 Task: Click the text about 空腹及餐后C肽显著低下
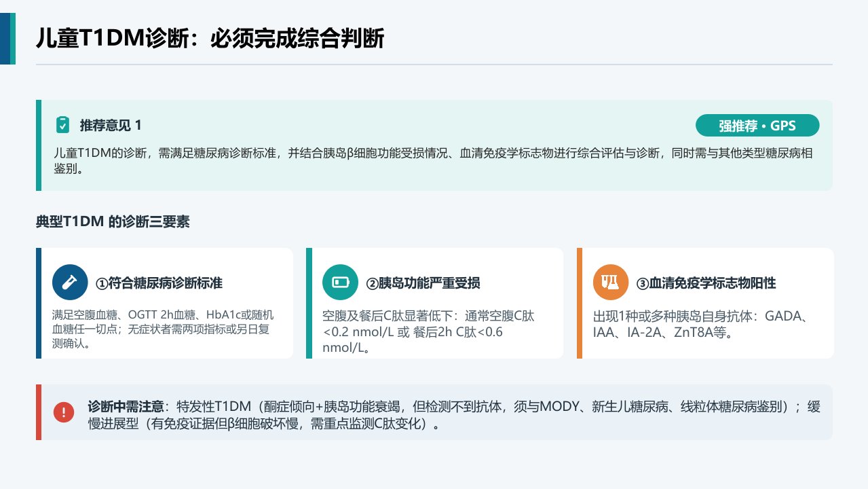click(428, 333)
